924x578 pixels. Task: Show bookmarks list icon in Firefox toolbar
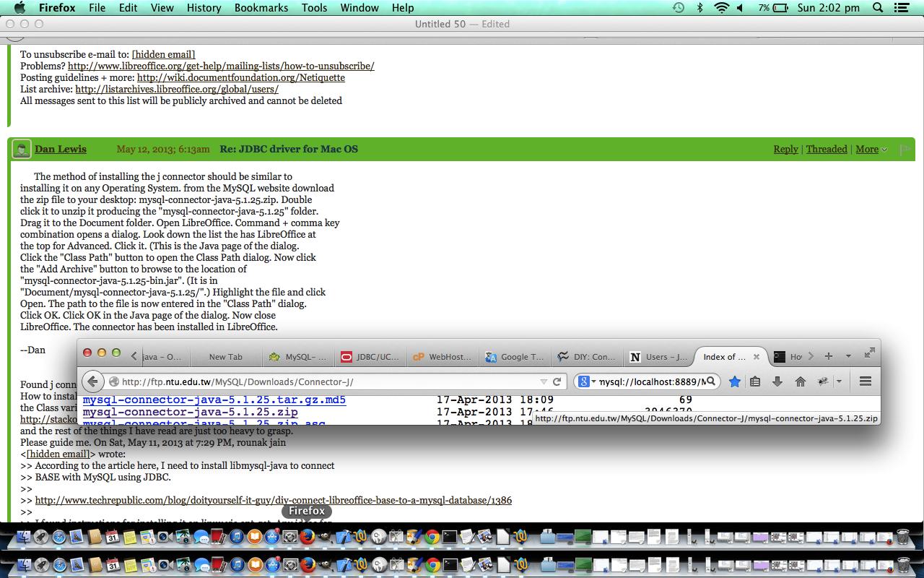(755, 381)
